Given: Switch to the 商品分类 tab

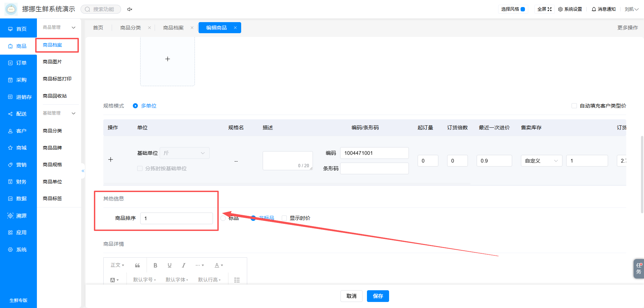Looking at the screenshot, I should click(x=130, y=28).
